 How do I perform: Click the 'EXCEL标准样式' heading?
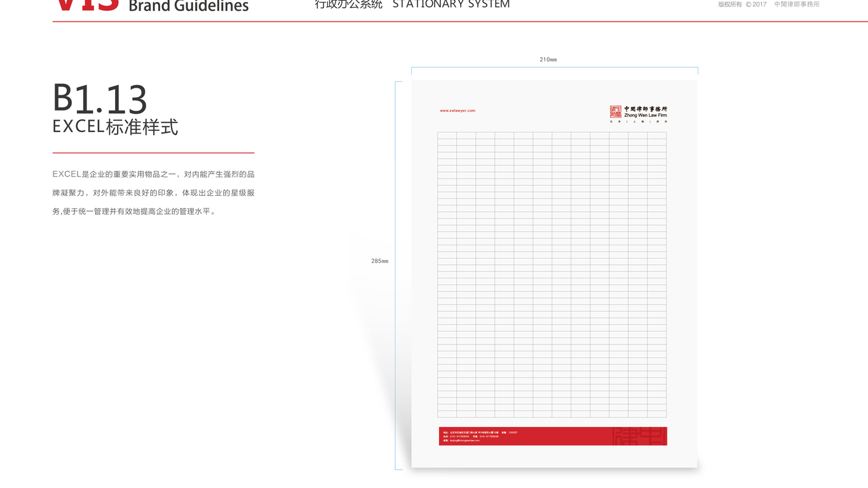[115, 126]
